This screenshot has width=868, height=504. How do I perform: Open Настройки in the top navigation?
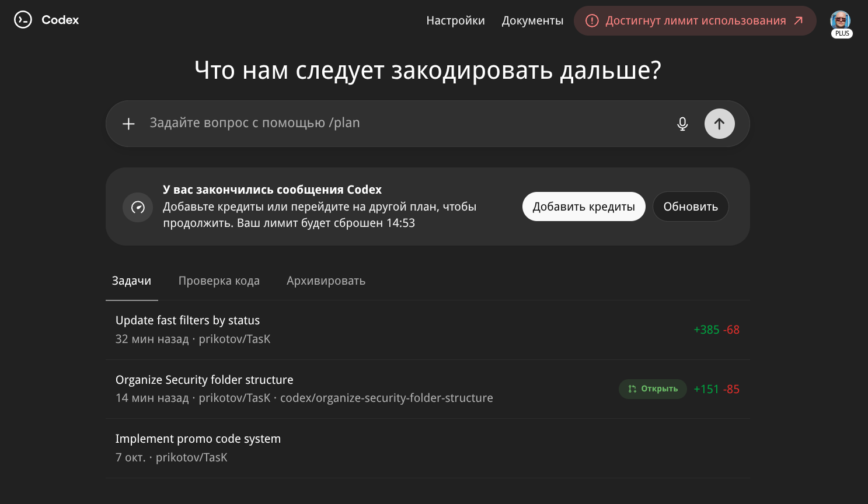455,21
